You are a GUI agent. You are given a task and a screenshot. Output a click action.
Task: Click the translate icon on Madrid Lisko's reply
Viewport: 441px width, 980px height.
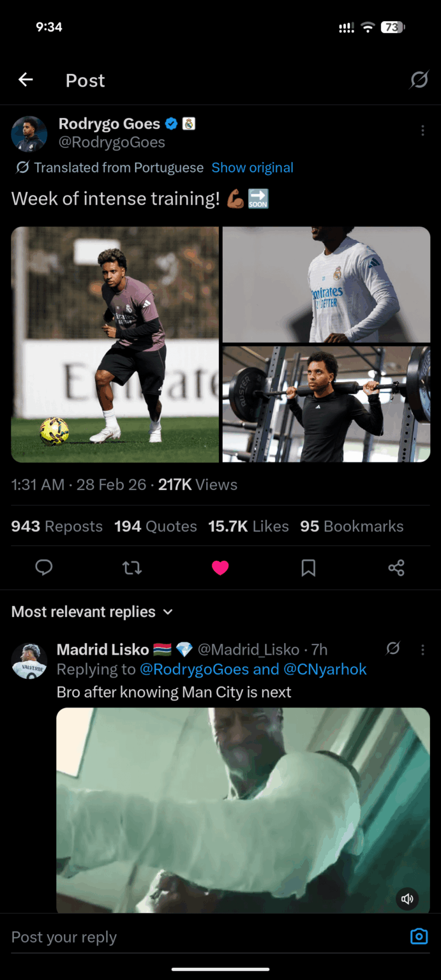pos(393,648)
